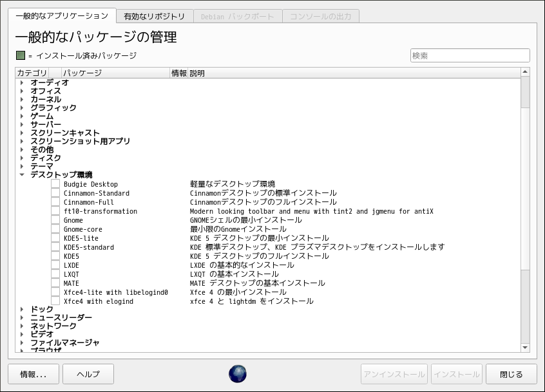Open the 有効なリポジトリ tab
This screenshot has height=392, width=545.
[x=155, y=16]
